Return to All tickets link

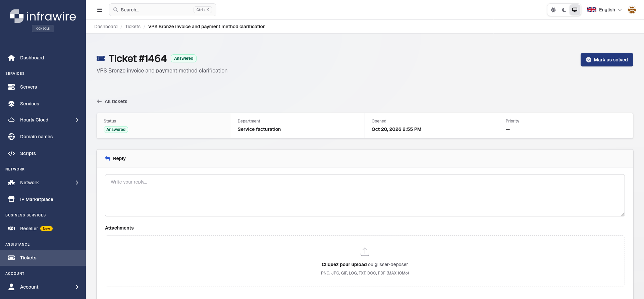pyautogui.click(x=116, y=101)
